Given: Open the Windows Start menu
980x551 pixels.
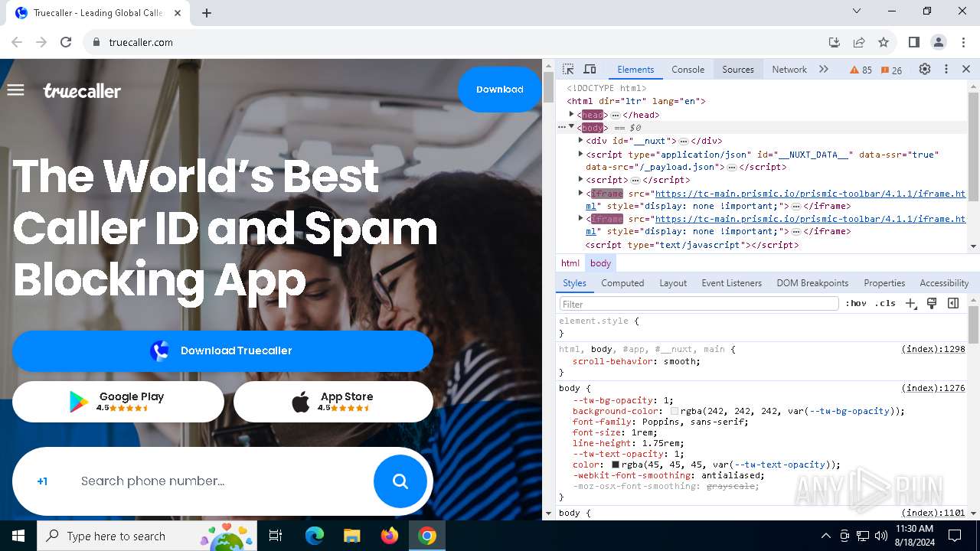Looking at the screenshot, I should point(18,536).
